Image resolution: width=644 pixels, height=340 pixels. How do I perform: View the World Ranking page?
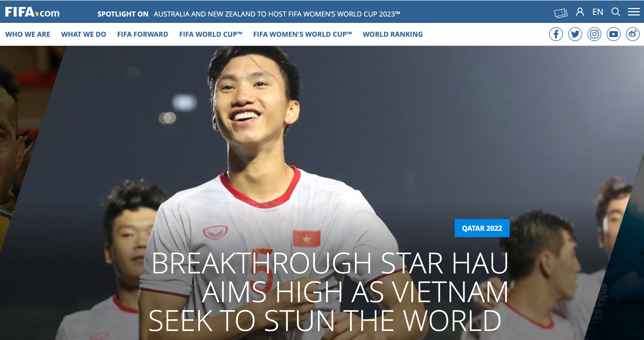393,34
